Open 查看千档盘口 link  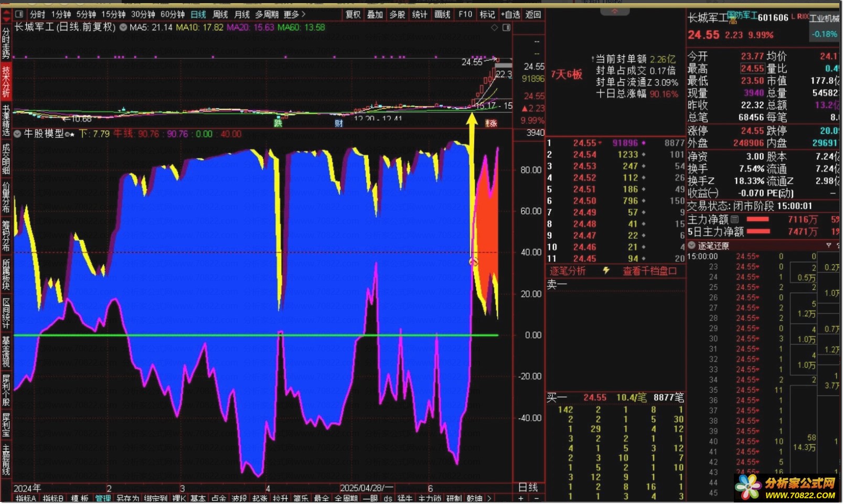649,271
